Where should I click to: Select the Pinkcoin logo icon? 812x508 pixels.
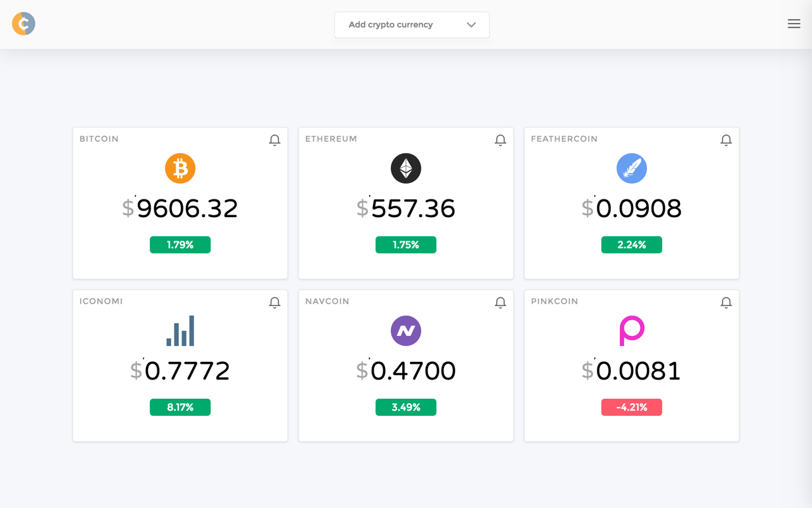(x=632, y=330)
